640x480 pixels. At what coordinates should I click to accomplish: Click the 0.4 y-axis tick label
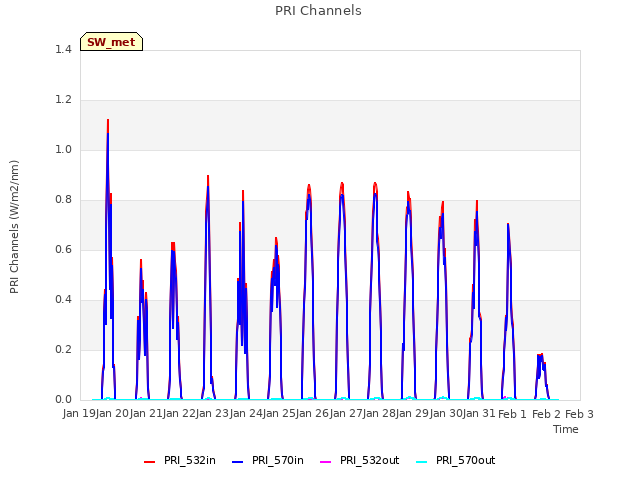[63, 299]
